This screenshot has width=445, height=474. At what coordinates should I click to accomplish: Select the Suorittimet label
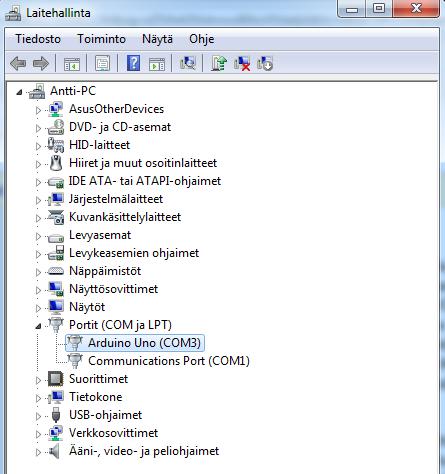pyautogui.click(x=98, y=379)
